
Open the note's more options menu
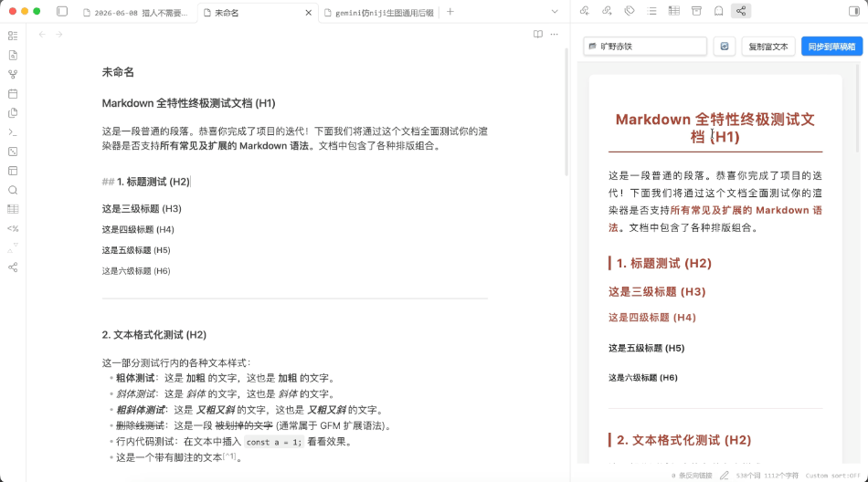point(554,35)
